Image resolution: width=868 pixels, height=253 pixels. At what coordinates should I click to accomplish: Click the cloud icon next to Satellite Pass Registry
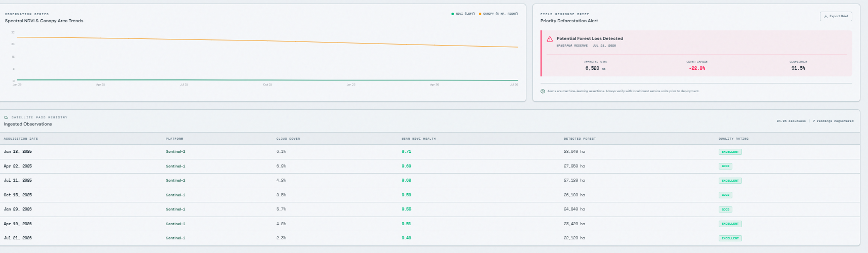tap(6, 117)
